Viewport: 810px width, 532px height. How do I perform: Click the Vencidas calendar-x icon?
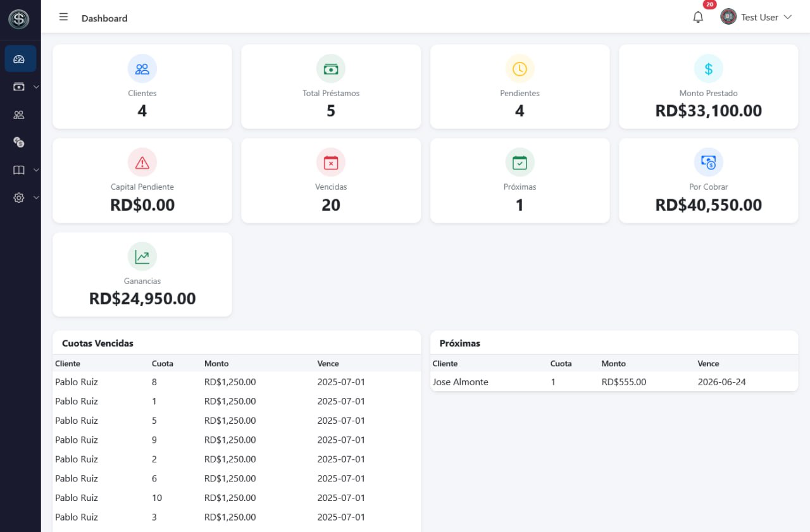click(331, 163)
